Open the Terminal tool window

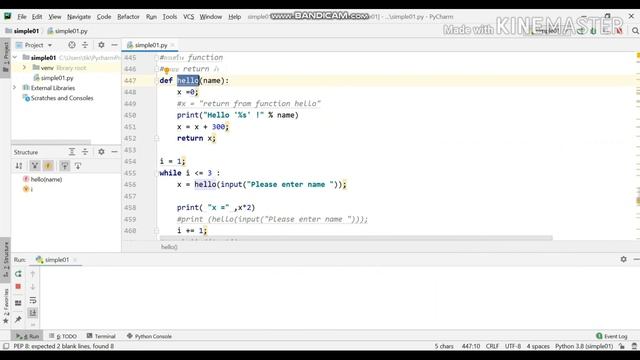pos(101,336)
